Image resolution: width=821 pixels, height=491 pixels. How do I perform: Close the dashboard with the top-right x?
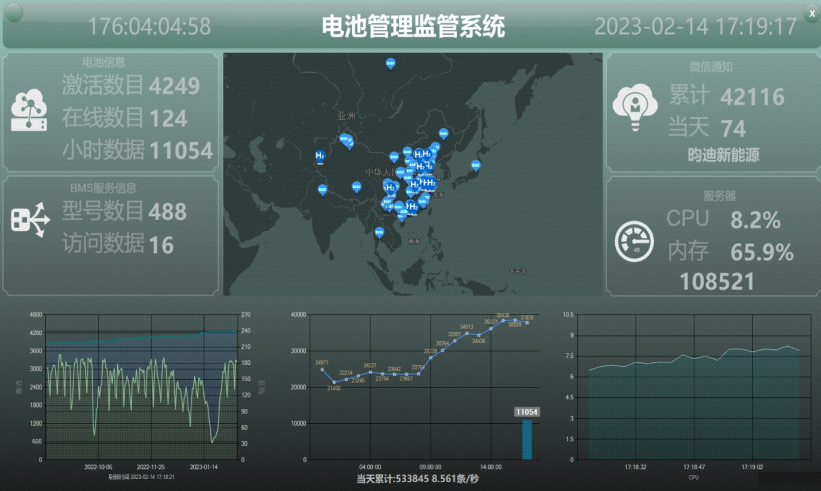(x=811, y=10)
